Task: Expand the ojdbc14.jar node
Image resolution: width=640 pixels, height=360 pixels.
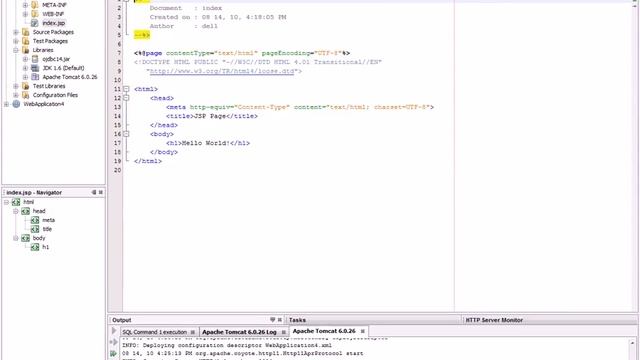Action: point(25,59)
